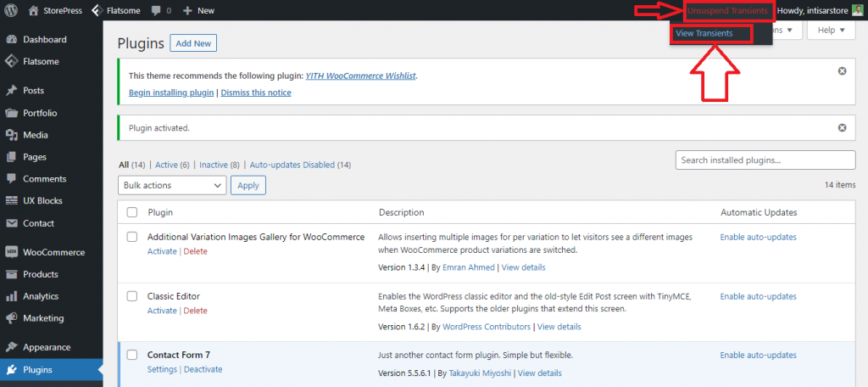Toggle the select-all plugins checkbox

(131, 212)
